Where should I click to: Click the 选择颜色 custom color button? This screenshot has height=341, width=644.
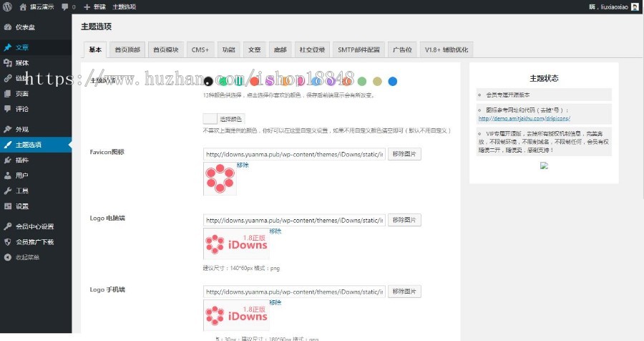click(224, 119)
